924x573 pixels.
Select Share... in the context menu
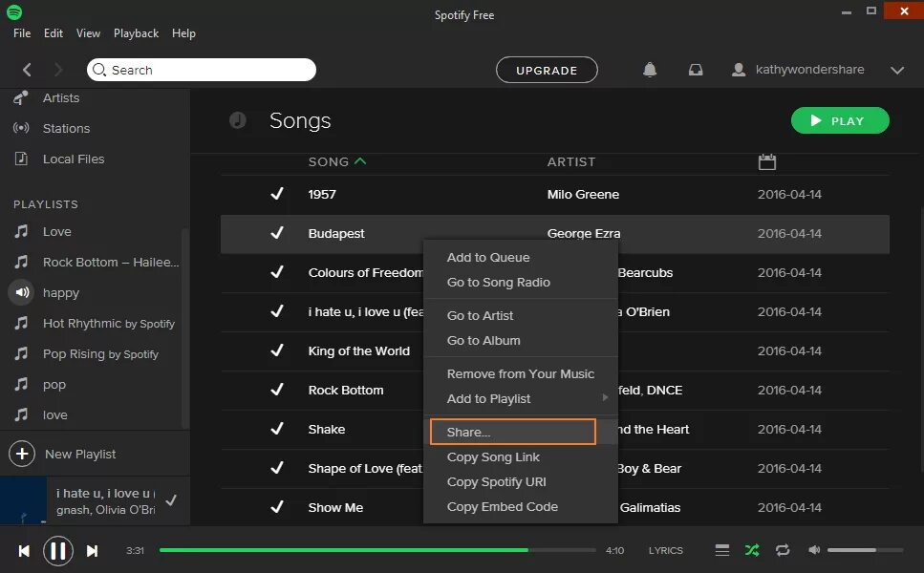point(512,433)
